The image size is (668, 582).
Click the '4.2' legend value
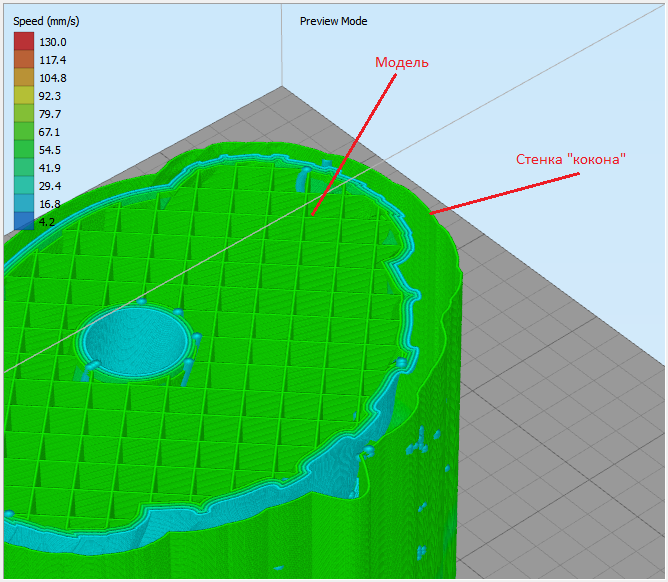click(x=47, y=222)
